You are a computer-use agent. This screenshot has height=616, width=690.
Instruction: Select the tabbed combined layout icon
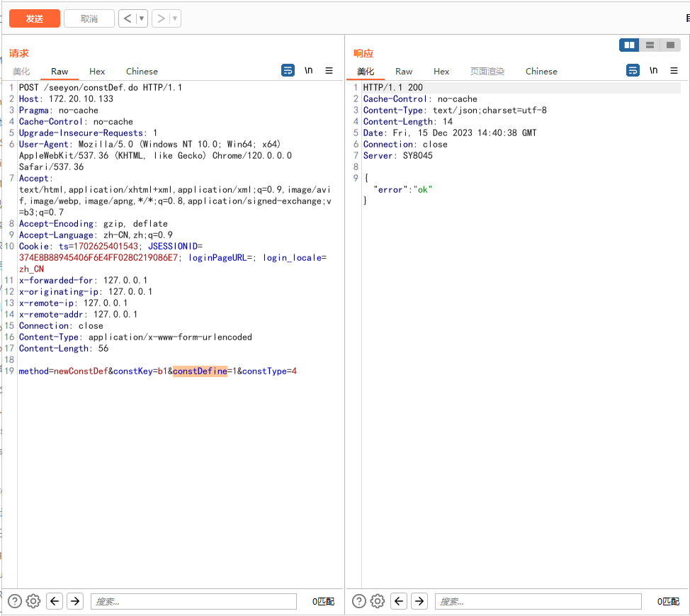pyautogui.click(x=670, y=45)
